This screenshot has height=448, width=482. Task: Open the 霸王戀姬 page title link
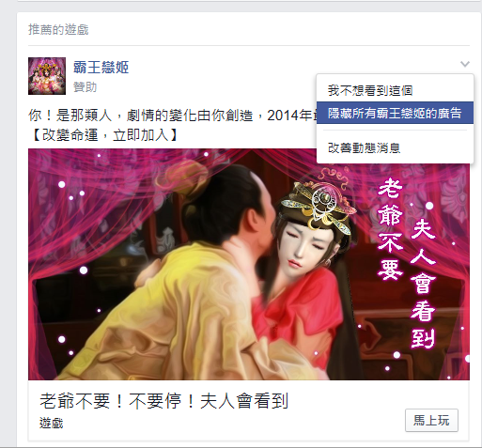101,68
